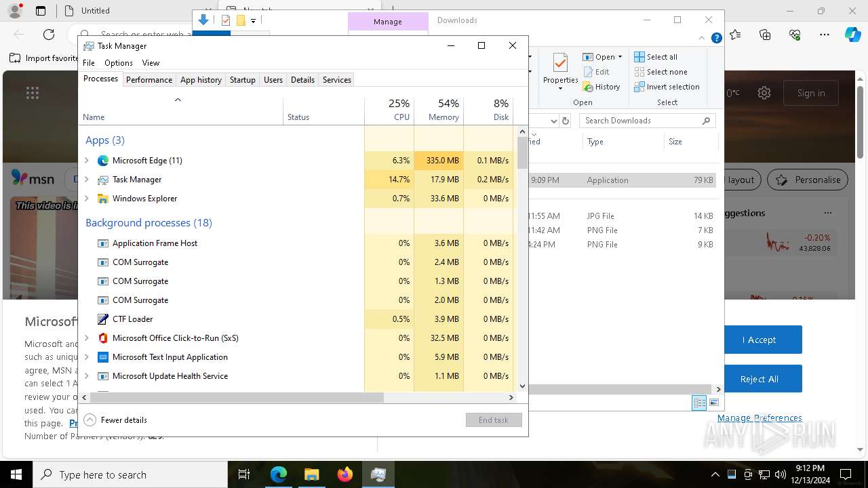868x488 pixels.
Task: Click Invert selection in Explorer ribbon
Action: (667, 87)
